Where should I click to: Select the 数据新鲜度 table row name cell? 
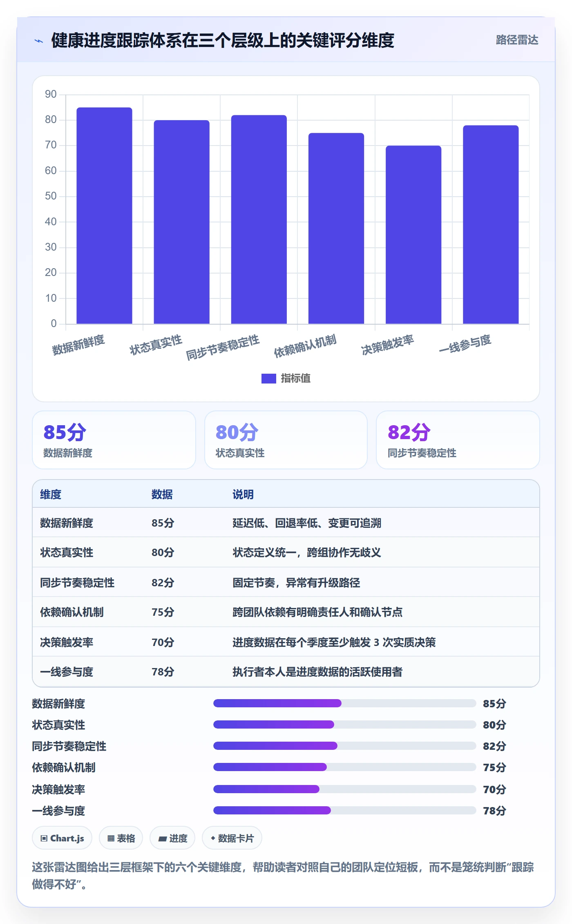coord(67,523)
